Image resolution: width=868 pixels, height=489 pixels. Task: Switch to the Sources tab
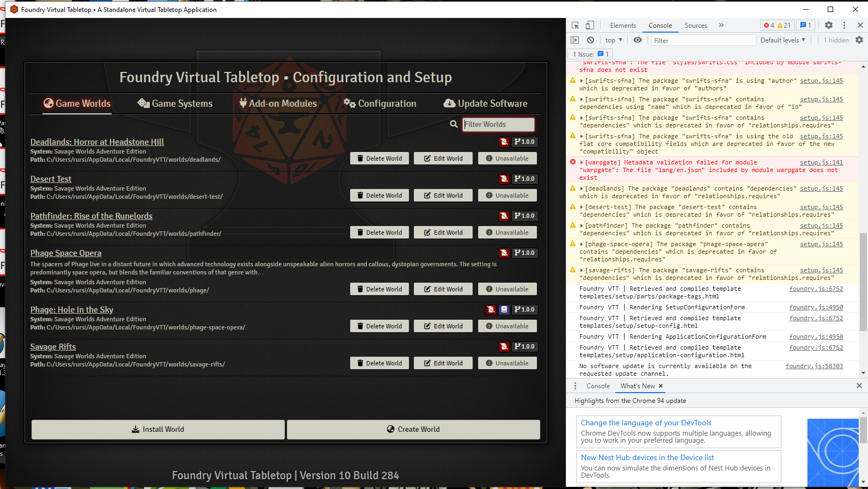pyautogui.click(x=696, y=26)
